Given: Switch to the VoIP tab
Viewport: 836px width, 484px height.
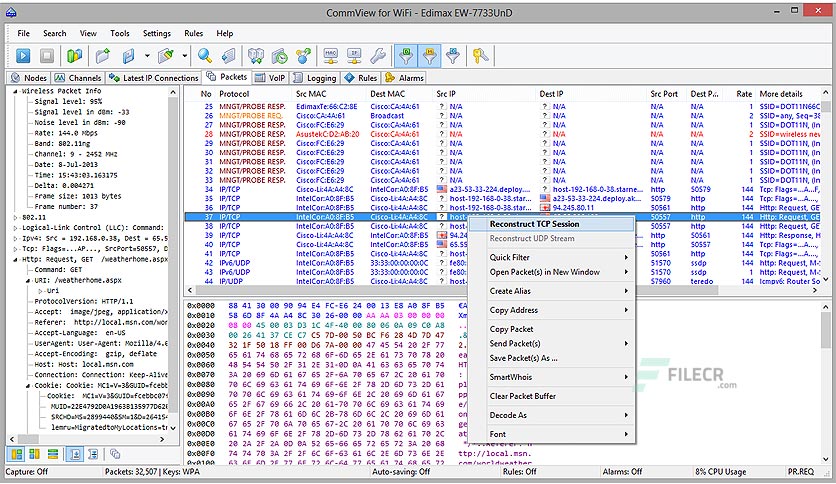Looking at the screenshot, I should click(270, 78).
